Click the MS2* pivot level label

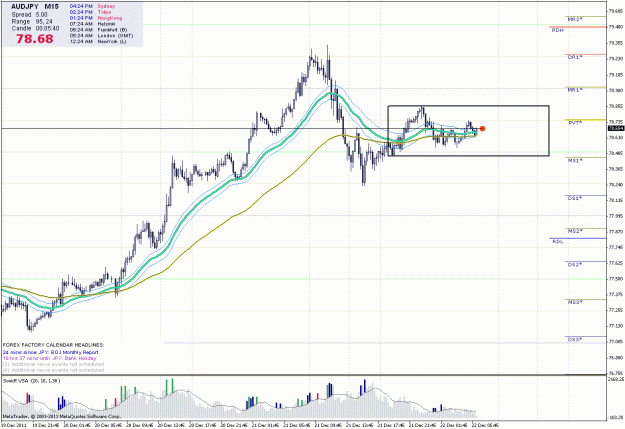575,231
